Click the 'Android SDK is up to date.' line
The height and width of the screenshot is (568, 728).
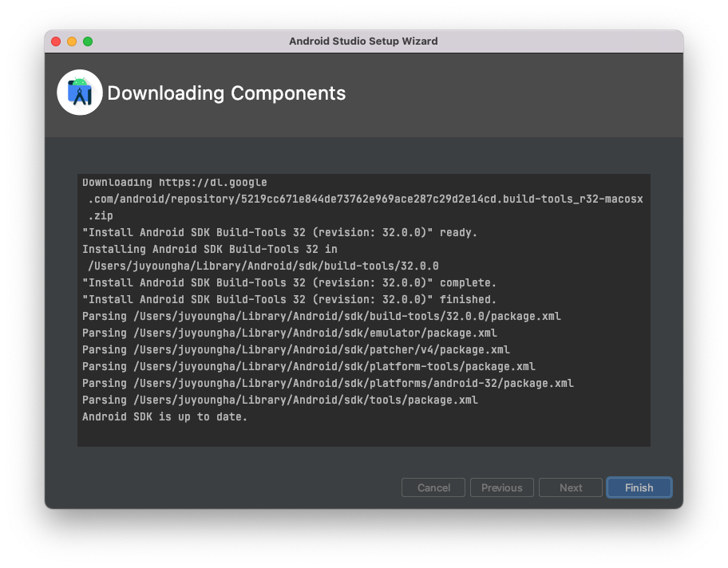[x=164, y=416]
